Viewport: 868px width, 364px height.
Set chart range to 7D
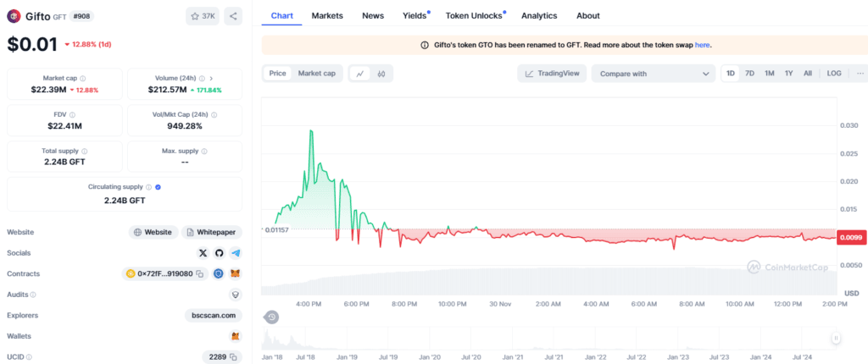[x=749, y=73]
